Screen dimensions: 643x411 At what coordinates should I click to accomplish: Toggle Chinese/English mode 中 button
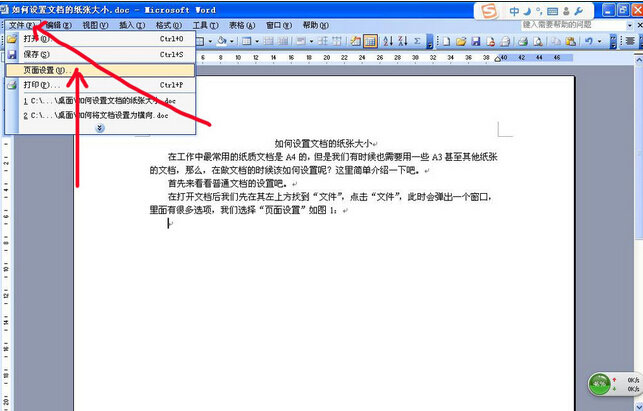[514, 11]
